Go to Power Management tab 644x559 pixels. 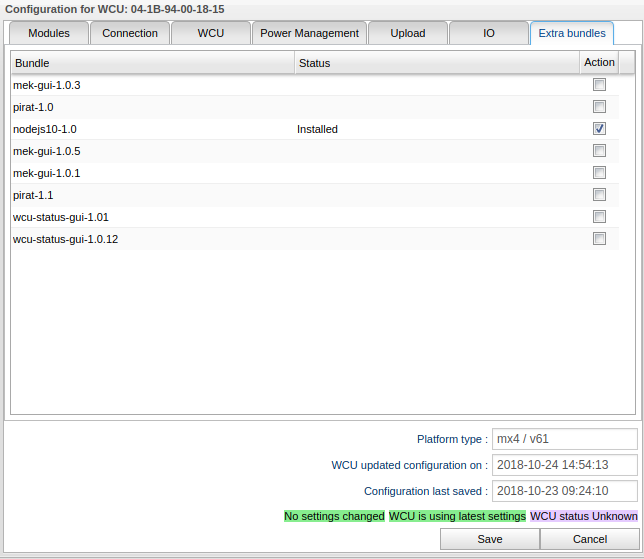click(309, 33)
